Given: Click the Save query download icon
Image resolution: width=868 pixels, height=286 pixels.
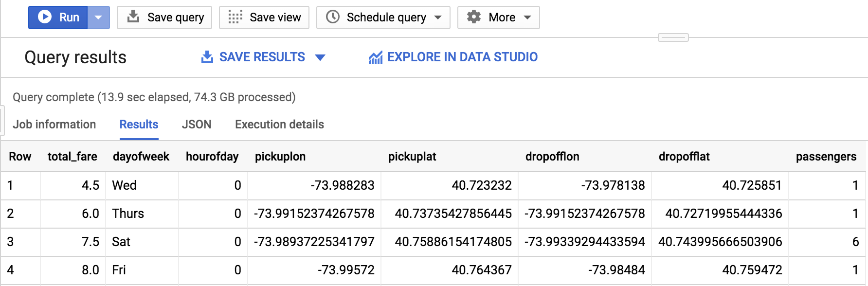Looking at the screenshot, I should pyautogui.click(x=133, y=17).
